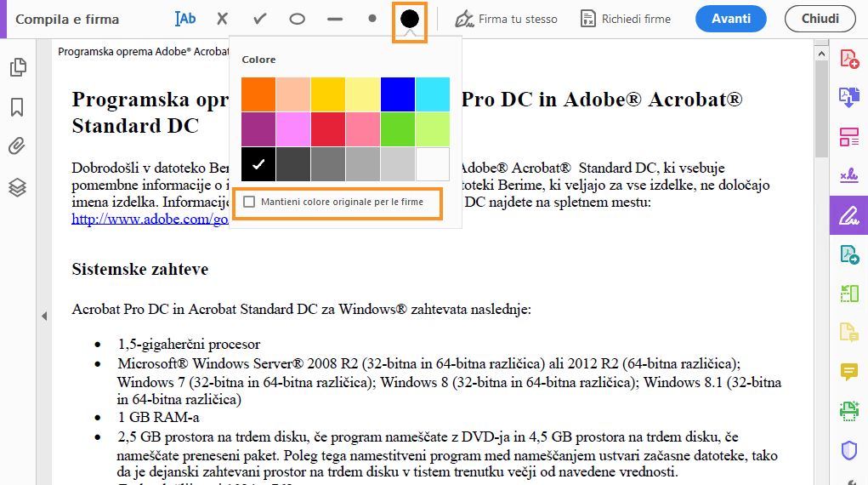Select the dot tool
This screenshot has width=868, height=485.
pyautogui.click(x=372, y=18)
